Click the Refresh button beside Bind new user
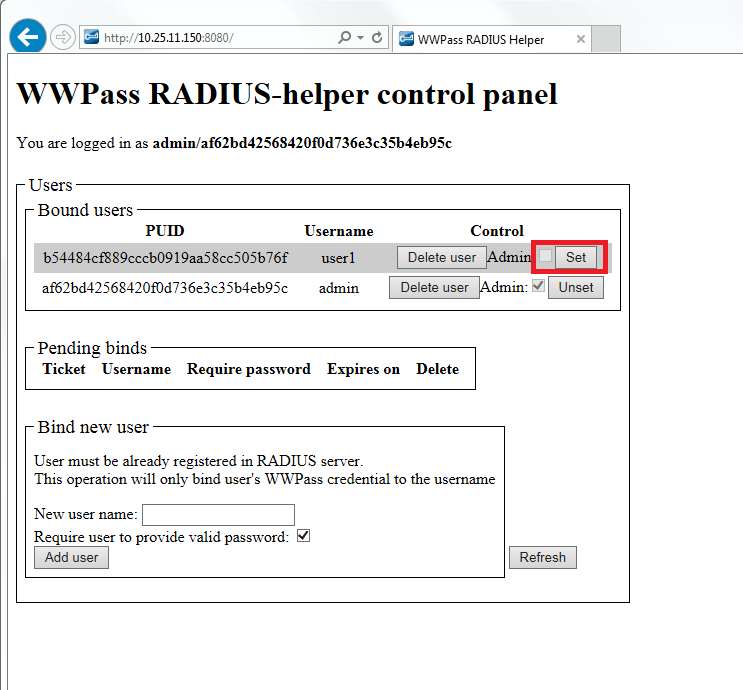Screen dimensions: 743x690 [x=542, y=557]
